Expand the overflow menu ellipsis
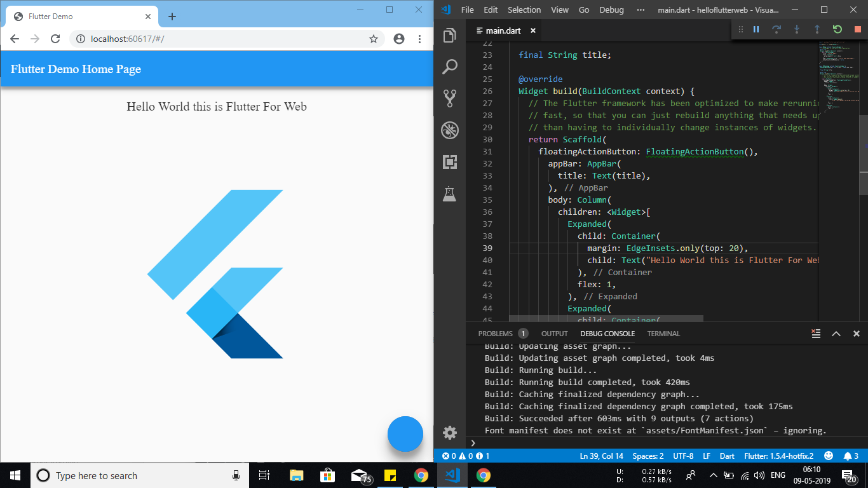 (641, 10)
